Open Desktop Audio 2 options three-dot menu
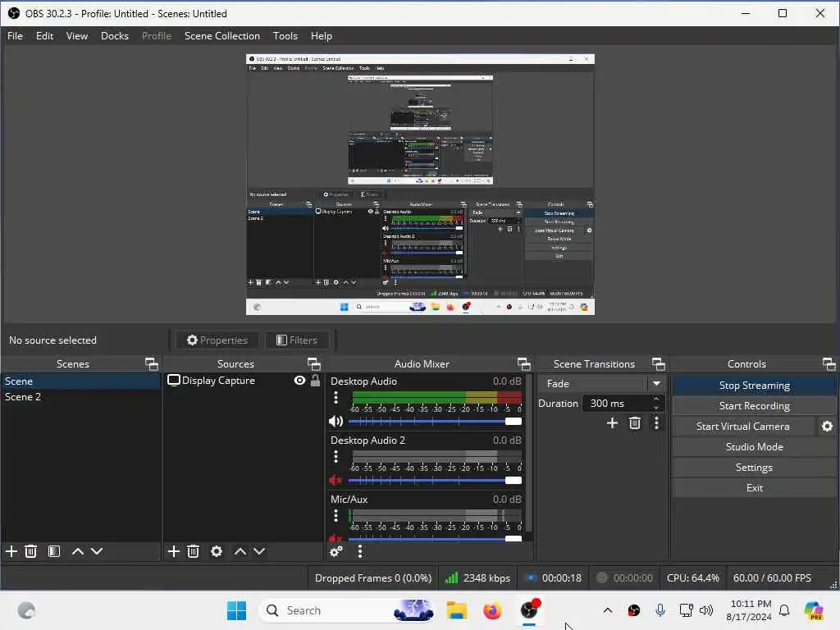The height and width of the screenshot is (630, 840). point(336,456)
